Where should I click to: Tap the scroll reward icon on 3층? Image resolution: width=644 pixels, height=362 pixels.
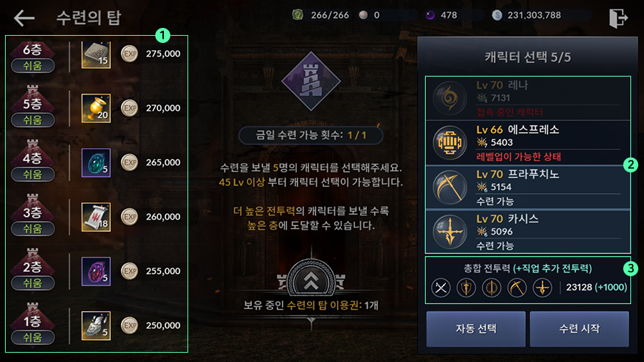pos(96,217)
